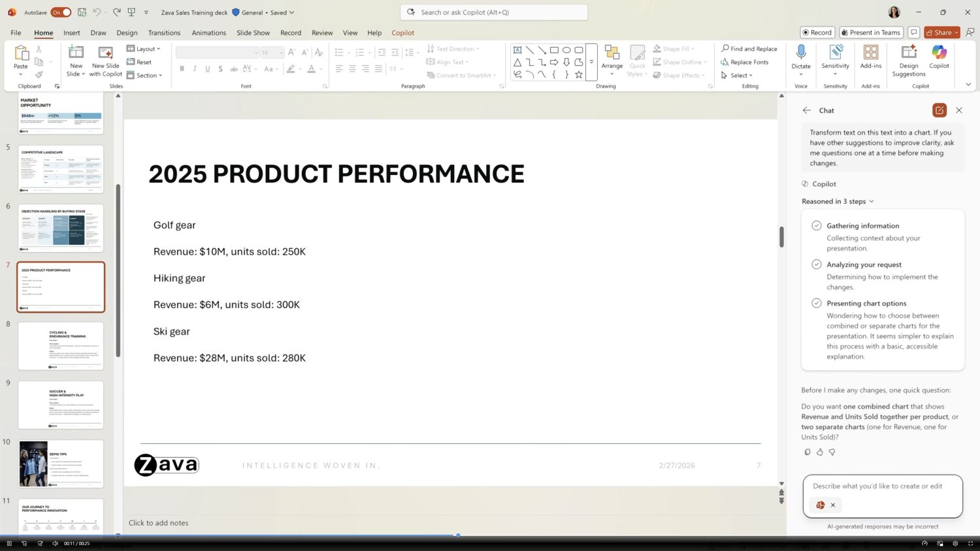The image size is (980, 551).
Task: Click thumbs down on Copilot response
Action: [832, 452]
